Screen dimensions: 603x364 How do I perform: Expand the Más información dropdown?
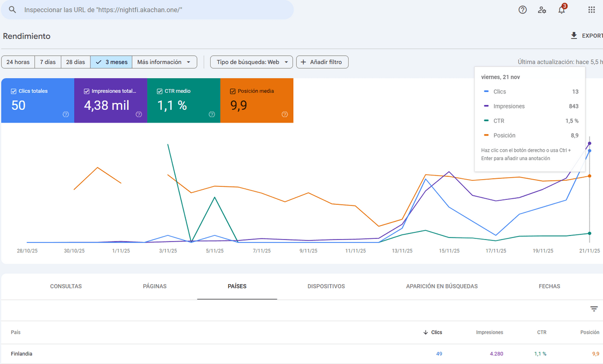tap(164, 62)
